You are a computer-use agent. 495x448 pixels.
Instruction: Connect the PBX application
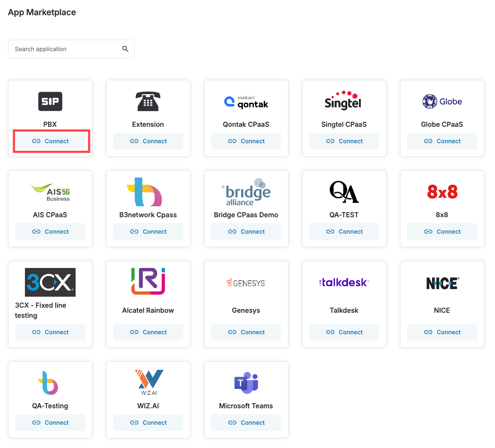(50, 141)
